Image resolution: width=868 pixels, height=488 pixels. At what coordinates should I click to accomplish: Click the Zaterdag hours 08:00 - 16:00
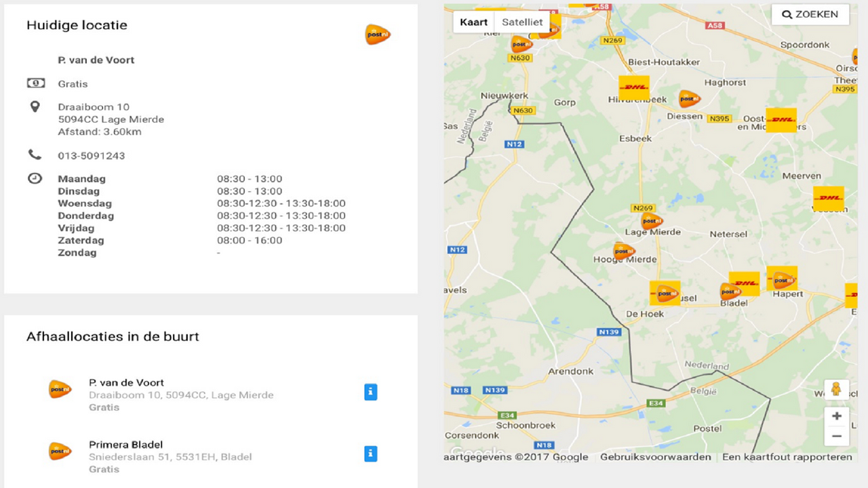tap(250, 241)
